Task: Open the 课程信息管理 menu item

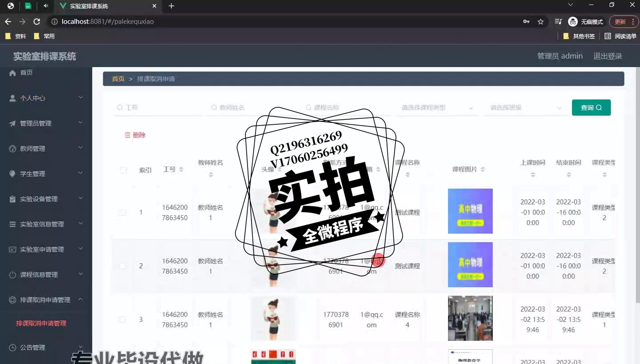Action: click(46, 275)
